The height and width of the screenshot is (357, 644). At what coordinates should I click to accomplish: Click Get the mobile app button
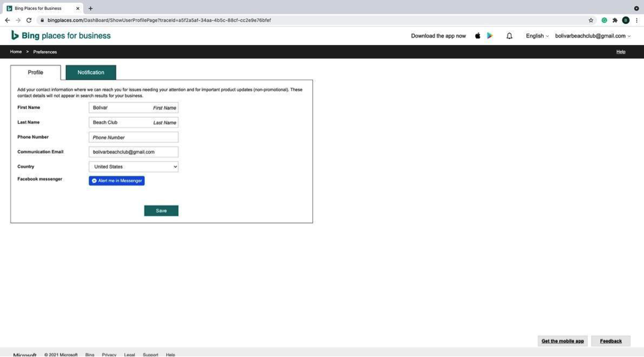(x=562, y=341)
